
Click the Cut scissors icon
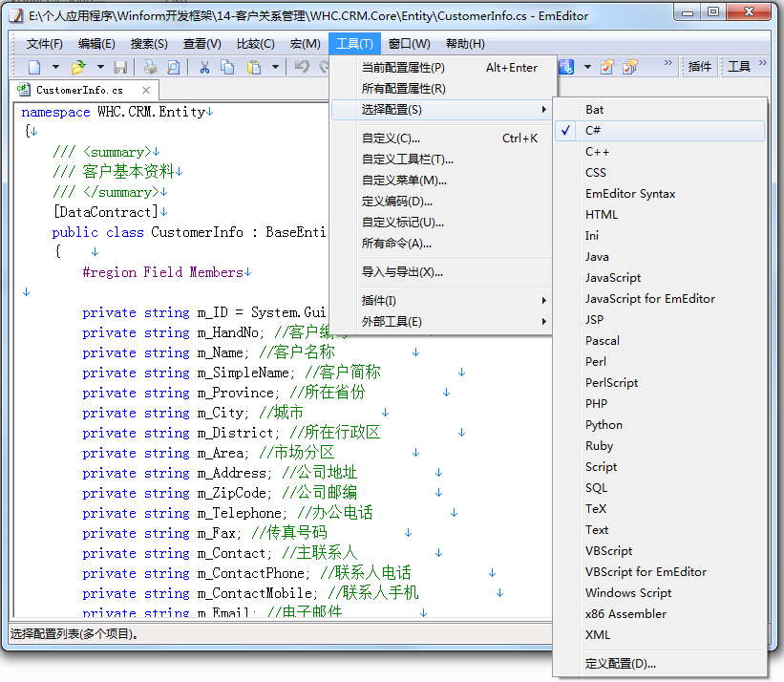tap(204, 67)
